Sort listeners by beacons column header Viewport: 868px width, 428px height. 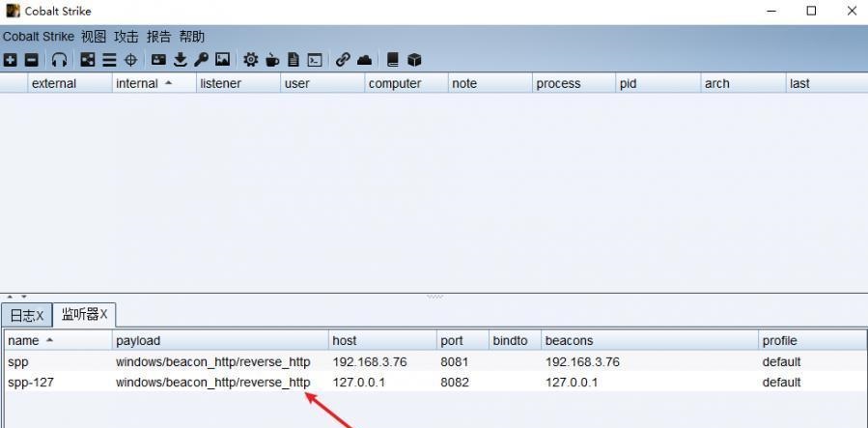click(x=650, y=340)
